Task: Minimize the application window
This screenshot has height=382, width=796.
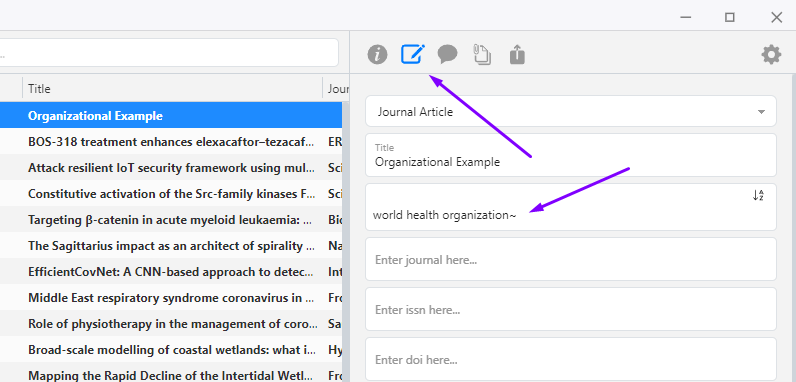Action: click(686, 17)
